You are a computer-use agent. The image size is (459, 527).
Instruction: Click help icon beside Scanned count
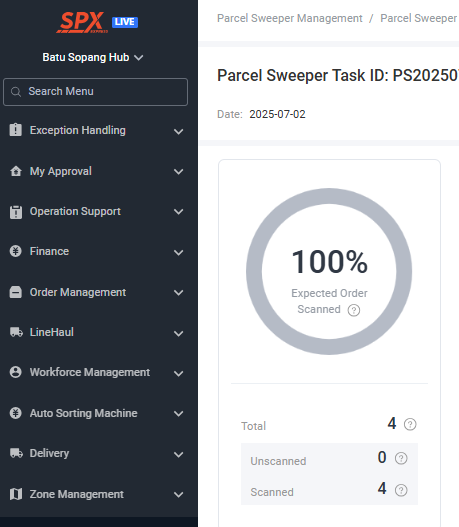(x=401, y=490)
